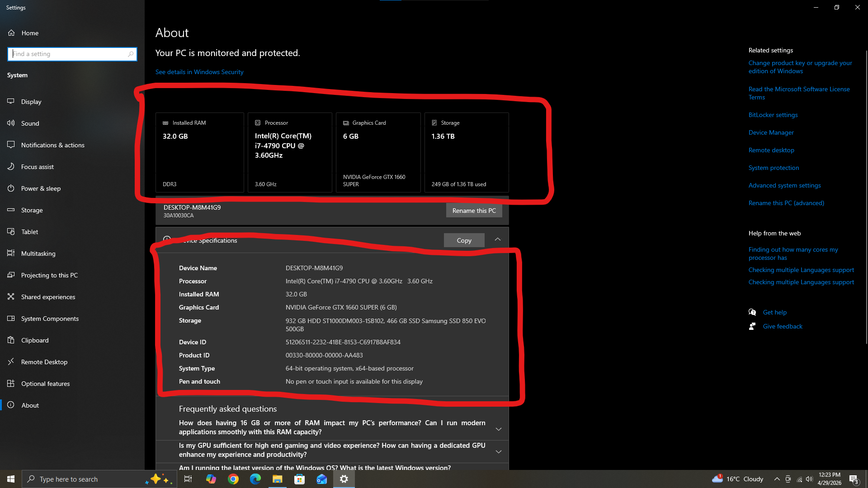Open Home settings page
868x488 pixels.
point(72,33)
